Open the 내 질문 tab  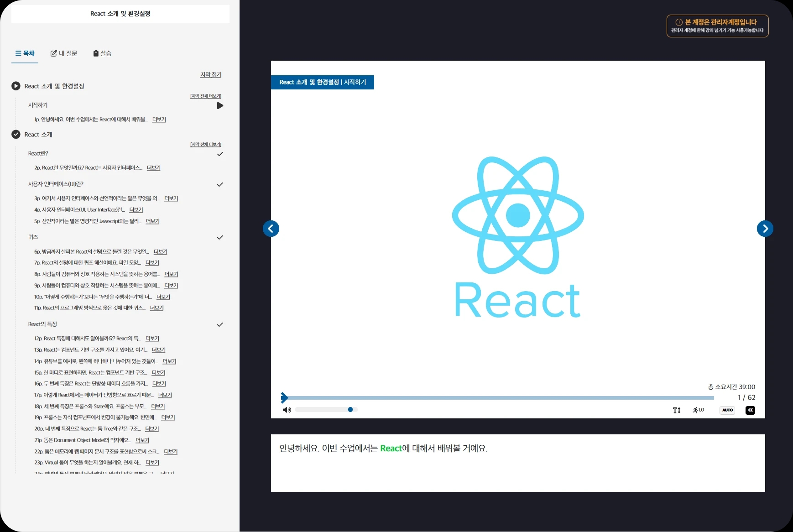point(64,53)
